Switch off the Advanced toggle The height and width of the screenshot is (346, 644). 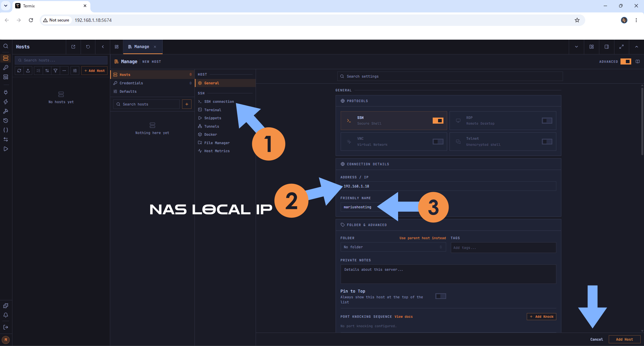coord(626,61)
